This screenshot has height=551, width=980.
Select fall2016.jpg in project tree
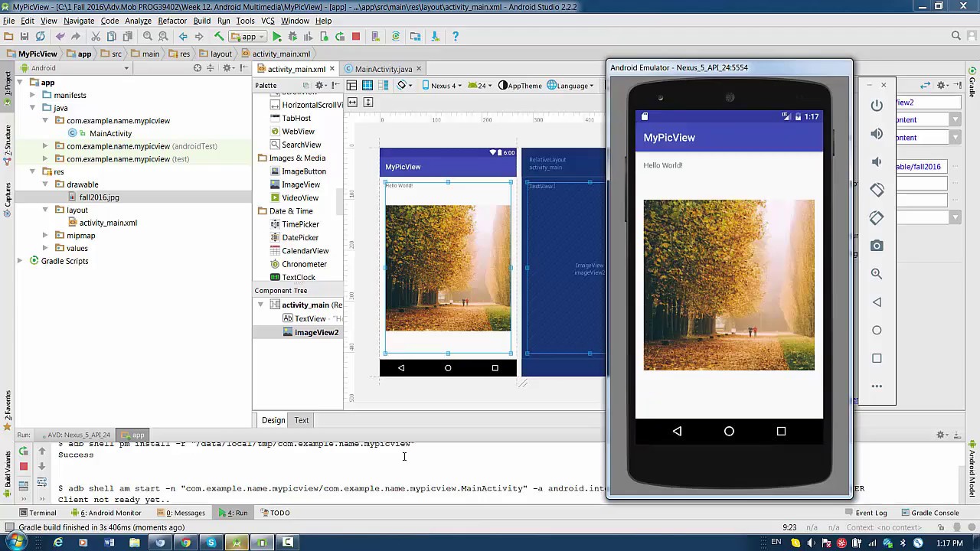(x=99, y=197)
